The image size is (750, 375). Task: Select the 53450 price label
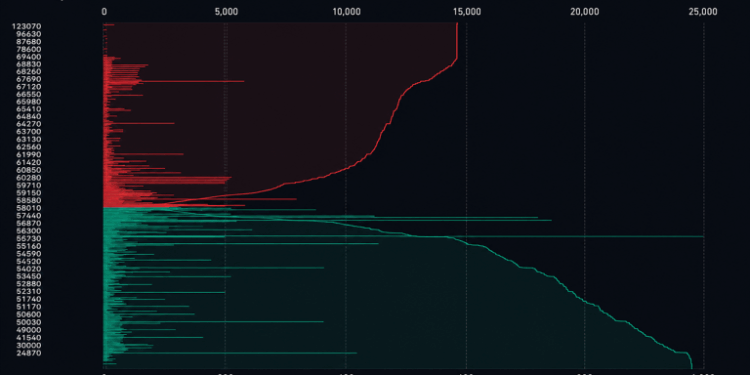[x=28, y=276]
